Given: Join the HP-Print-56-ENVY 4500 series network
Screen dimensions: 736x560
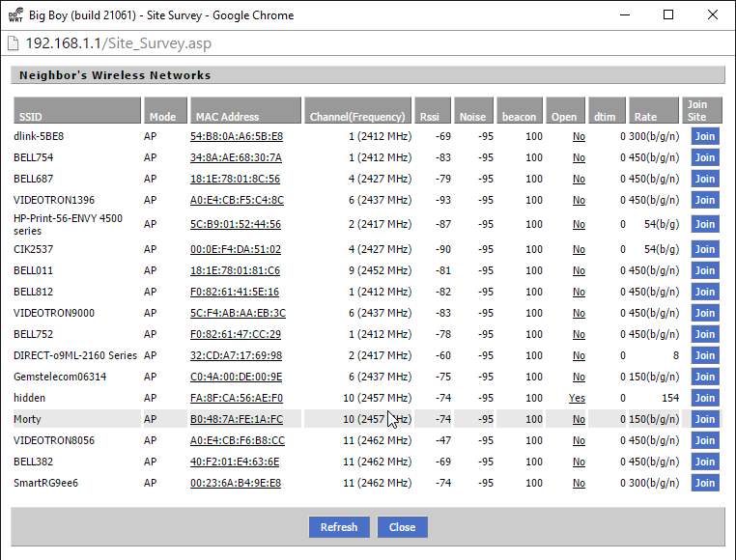Looking at the screenshot, I should (704, 224).
